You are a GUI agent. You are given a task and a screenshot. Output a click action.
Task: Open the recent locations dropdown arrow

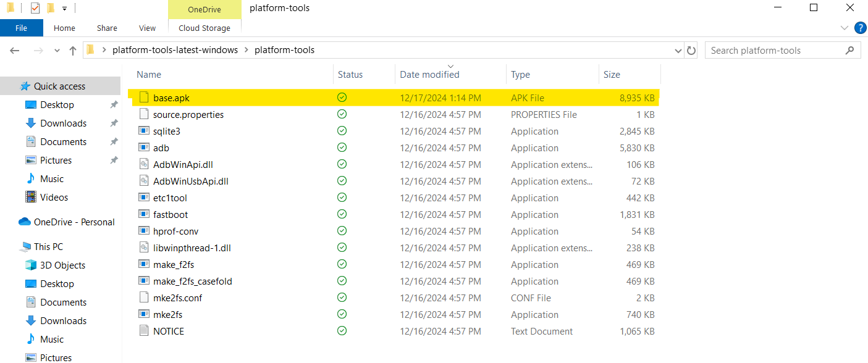click(57, 51)
